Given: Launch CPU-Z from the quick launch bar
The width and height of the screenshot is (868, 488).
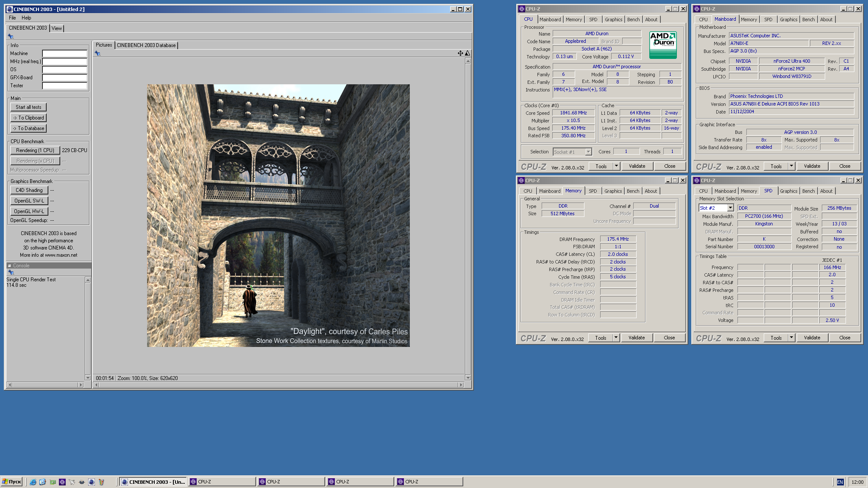Looking at the screenshot, I should [x=62, y=482].
